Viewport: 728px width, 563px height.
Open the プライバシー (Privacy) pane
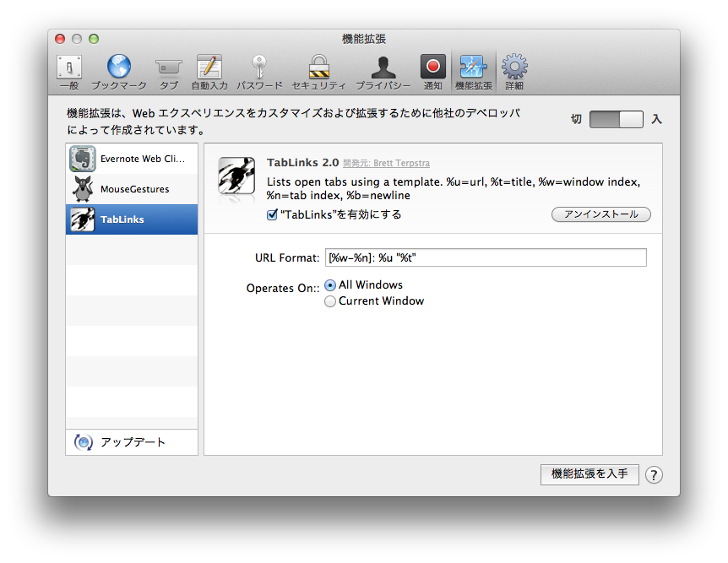383,72
